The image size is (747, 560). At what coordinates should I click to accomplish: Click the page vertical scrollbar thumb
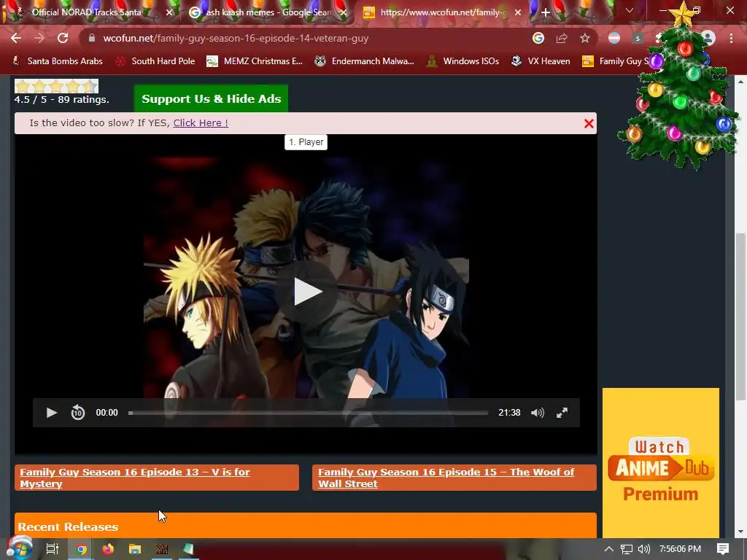740,316
